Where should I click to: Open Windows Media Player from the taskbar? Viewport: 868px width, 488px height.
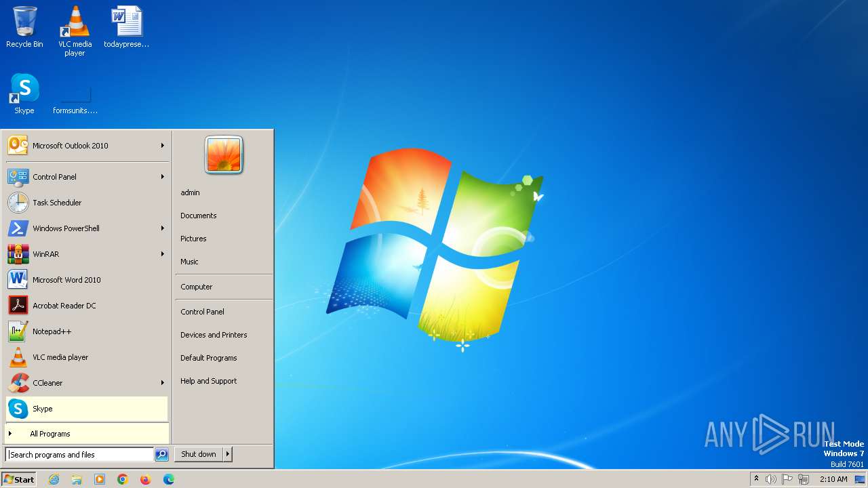tap(100, 479)
